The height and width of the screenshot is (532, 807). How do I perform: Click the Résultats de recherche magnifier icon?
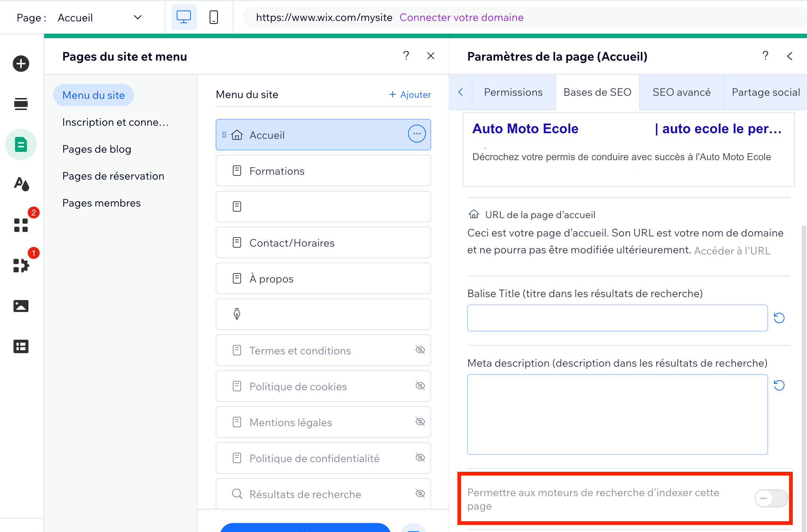[237, 494]
